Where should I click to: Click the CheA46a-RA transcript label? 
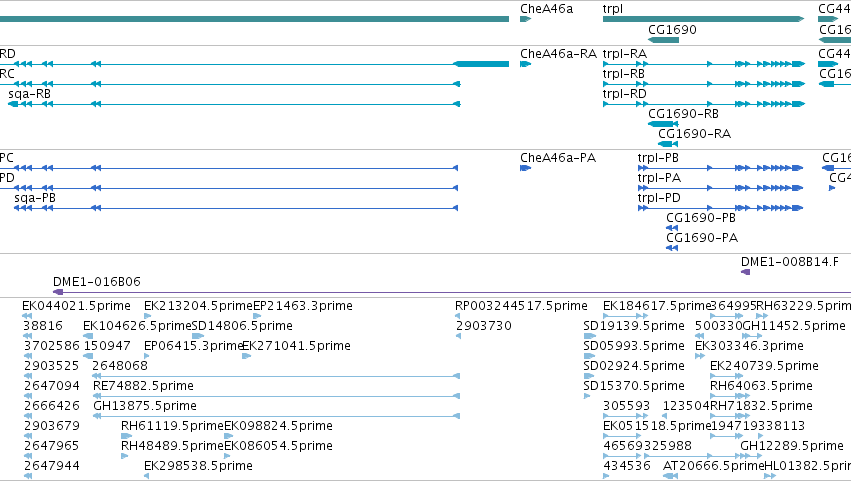pos(558,54)
